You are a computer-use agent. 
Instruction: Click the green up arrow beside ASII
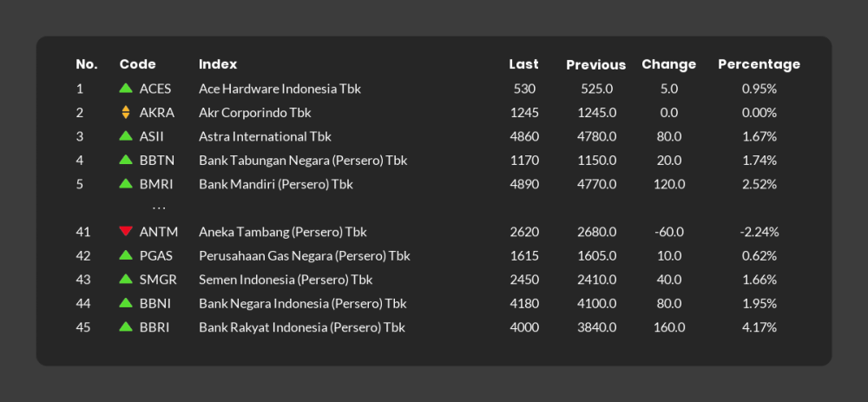pyautogui.click(x=126, y=135)
